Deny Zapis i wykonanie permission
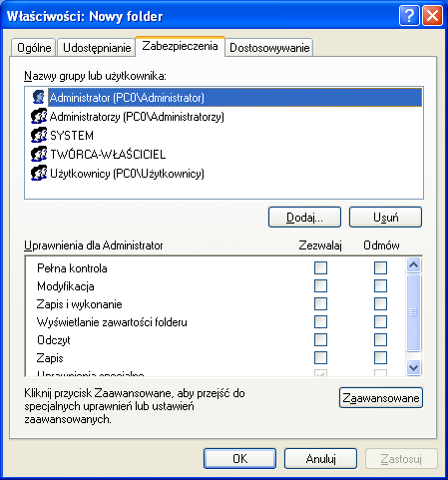Image resolution: width=448 pixels, height=480 pixels. tap(380, 303)
